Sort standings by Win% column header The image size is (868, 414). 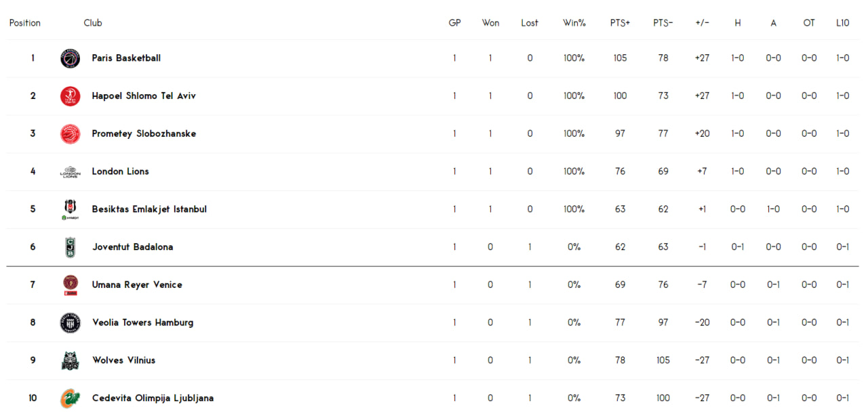(574, 23)
